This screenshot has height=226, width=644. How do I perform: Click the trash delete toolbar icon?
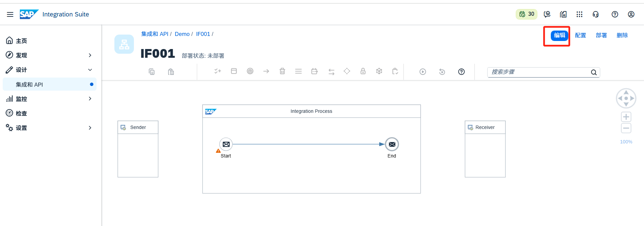pyautogui.click(x=282, y=71)
